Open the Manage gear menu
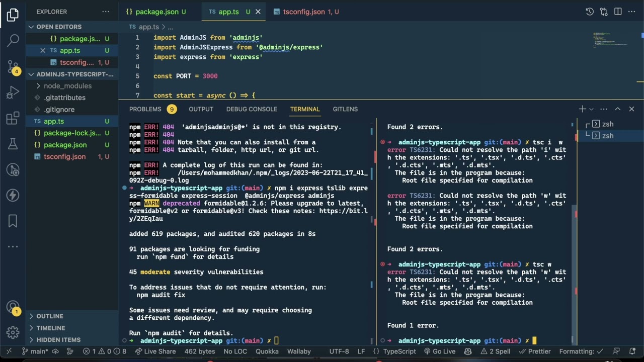Screen dimensions: 644x362 point(13,332)
